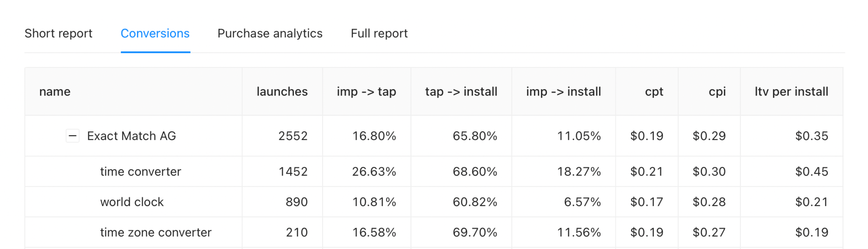Click the ltv per install header
This screenshot has height=249, width=868.
(791, 91)
